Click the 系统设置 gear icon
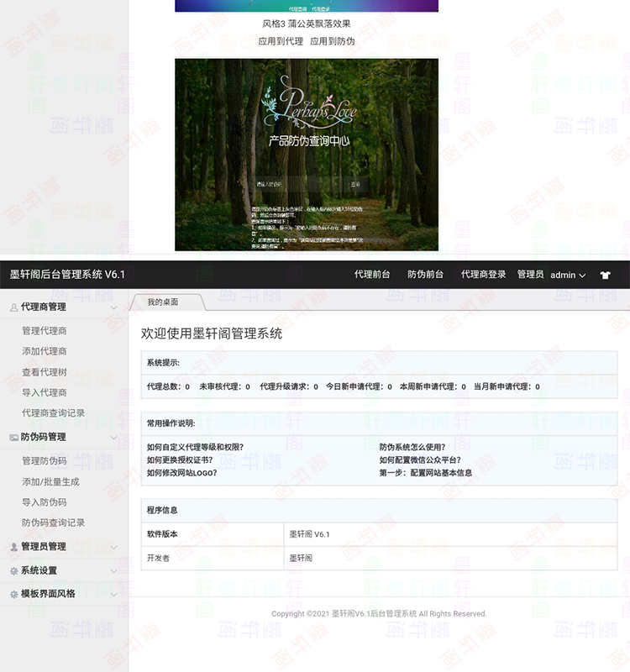Screen dimensions: 630x672 click(13, 571)
